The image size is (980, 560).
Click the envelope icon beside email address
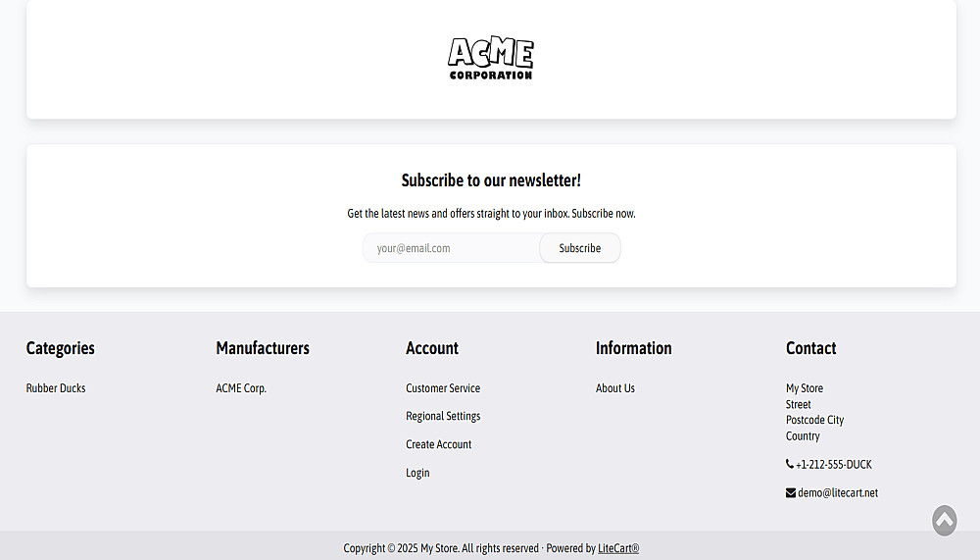791,493
